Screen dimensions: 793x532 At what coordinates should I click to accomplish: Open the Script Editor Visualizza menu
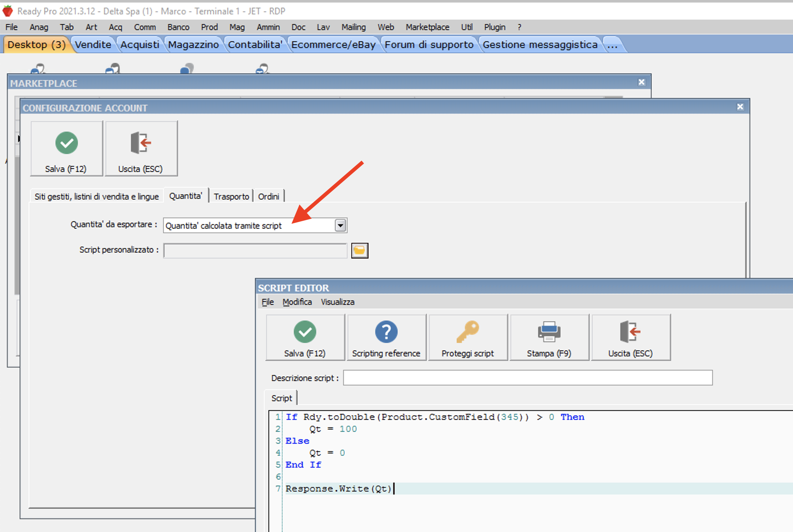tap(337, 302)
